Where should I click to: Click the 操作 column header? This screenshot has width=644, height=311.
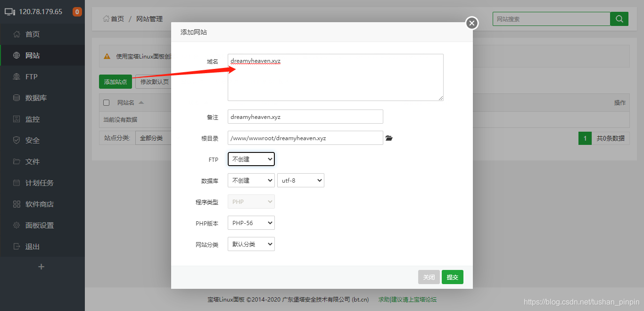(620, 102)
